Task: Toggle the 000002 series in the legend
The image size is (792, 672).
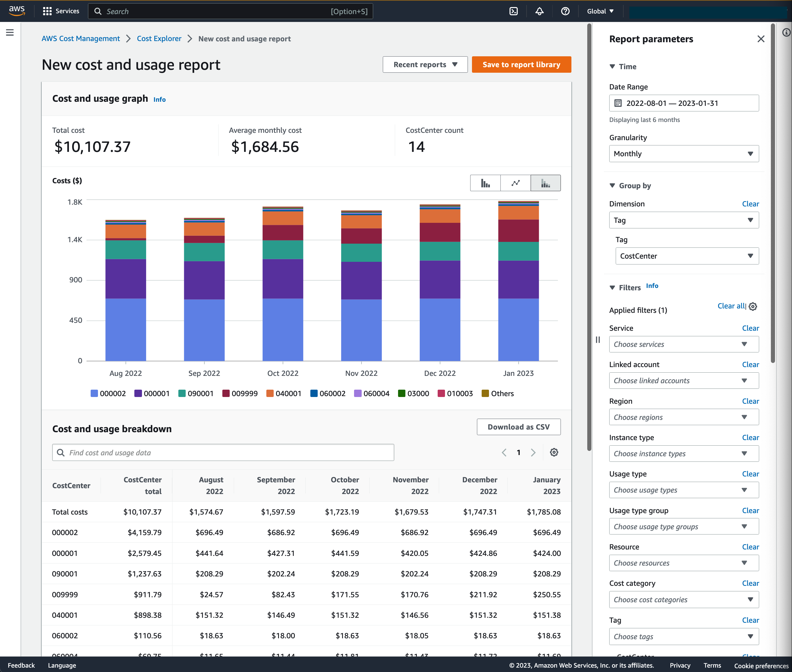Action: pos(108,393)
